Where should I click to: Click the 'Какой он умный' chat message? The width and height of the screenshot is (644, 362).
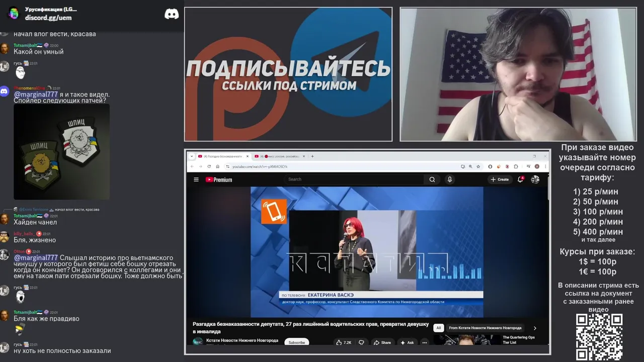(39, 52)
